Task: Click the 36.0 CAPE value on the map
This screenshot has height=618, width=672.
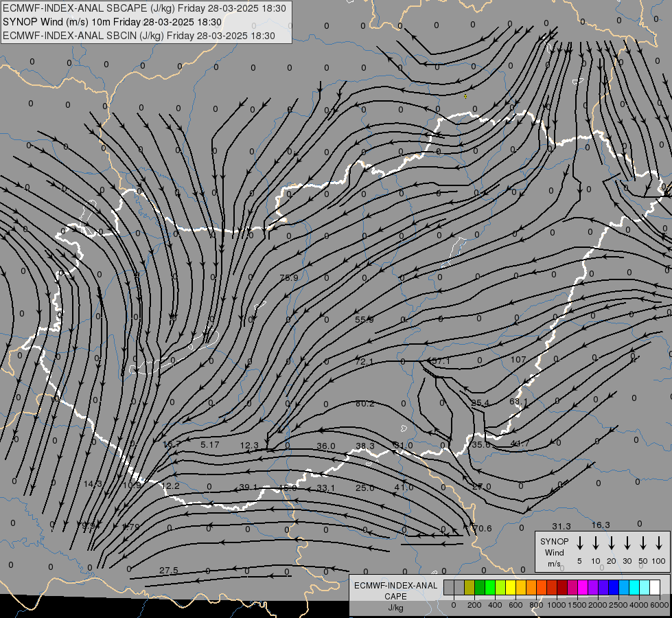Action: pyautogui.click(x=326, y=446)
